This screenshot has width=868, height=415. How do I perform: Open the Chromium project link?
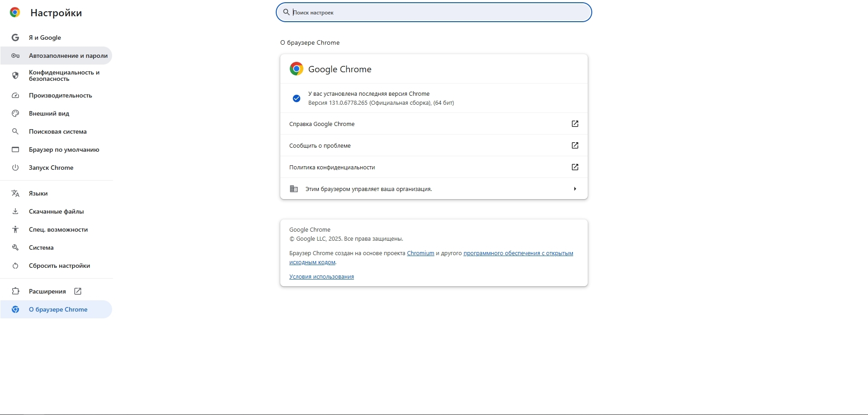(420, 253)
